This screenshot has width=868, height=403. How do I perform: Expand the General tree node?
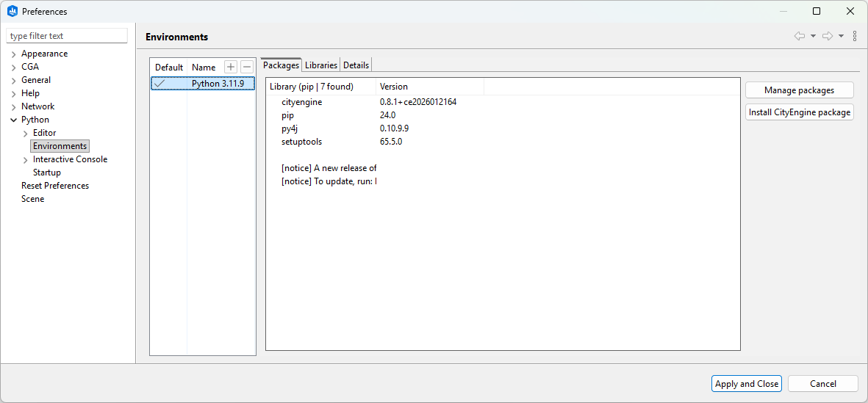point(14,81)
